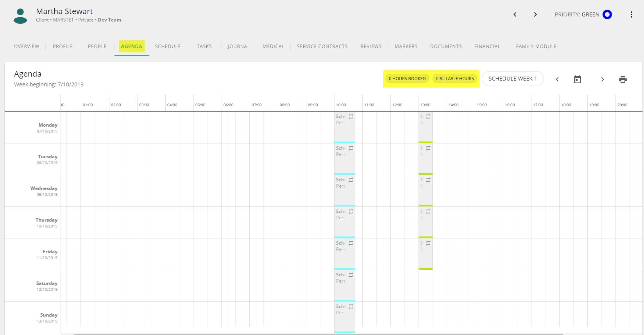The image size is (644, 335).
Task: Click the 0 Billable Hours chip
Action: (455, 79)
